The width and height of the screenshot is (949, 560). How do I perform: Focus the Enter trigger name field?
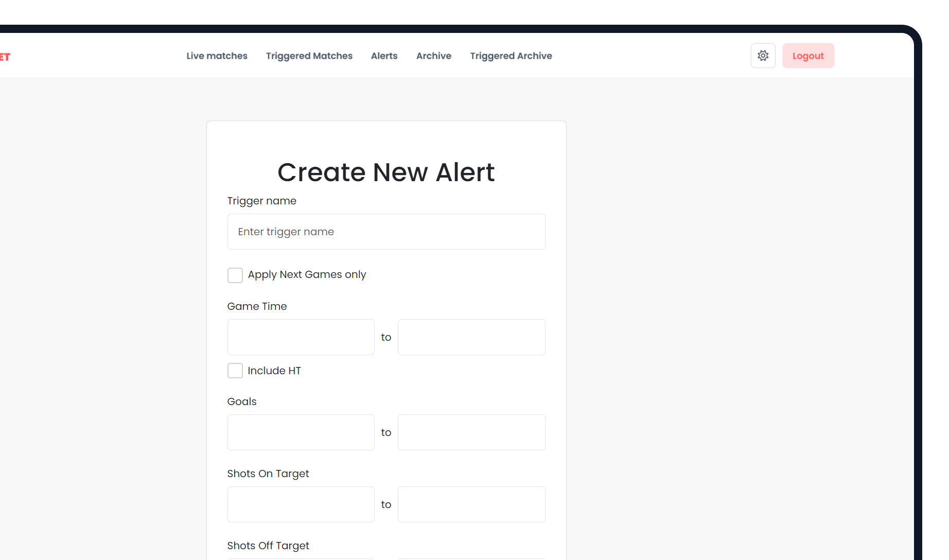(386, 232)
